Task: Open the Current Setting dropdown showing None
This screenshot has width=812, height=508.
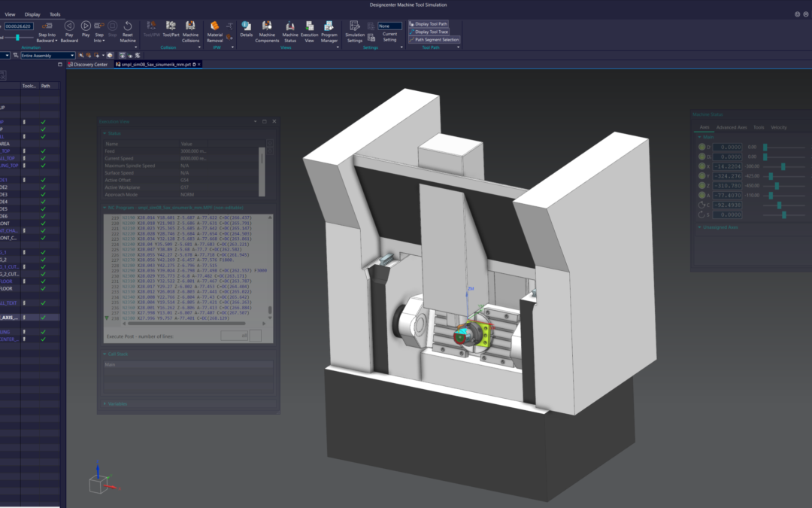Action: coord(389,26)
